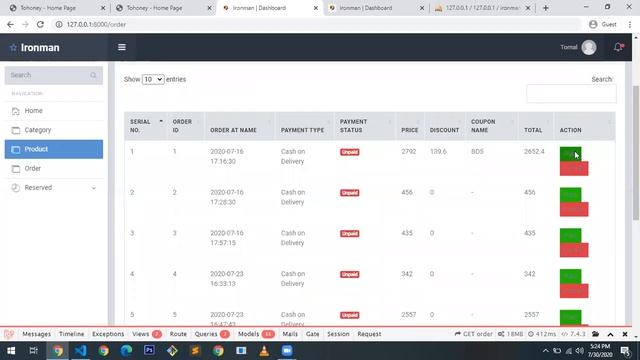Open Photoshop from the taskbar
The image size is (640, 360).
(149, 351)
